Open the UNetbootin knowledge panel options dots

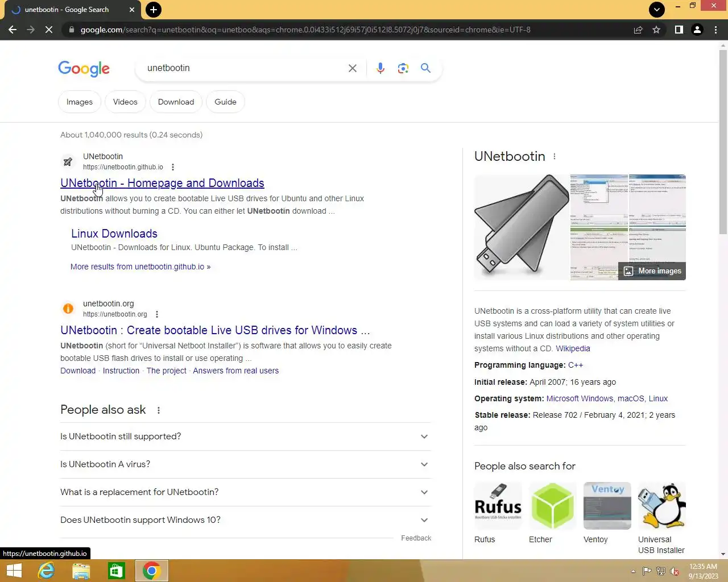point(555,156)
